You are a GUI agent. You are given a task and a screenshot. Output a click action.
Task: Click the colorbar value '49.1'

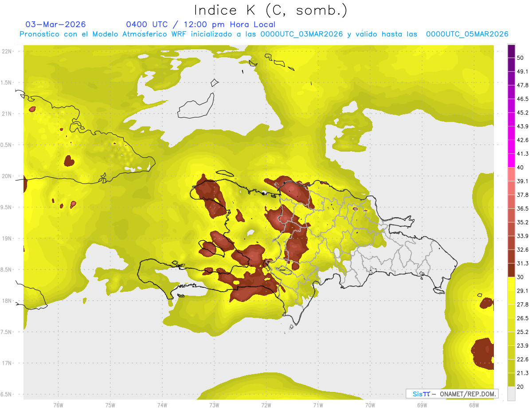(x=523, y=71)
